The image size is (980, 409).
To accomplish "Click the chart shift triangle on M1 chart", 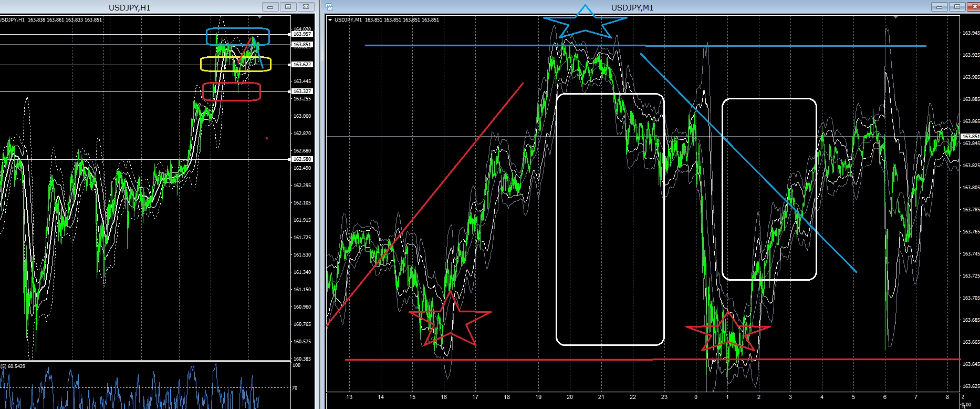I will coord(896,17).
